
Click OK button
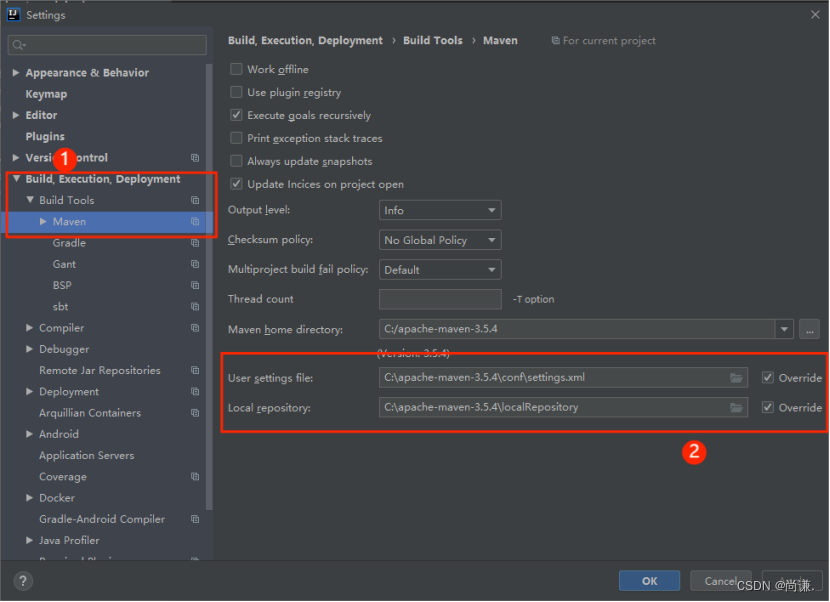649,581
